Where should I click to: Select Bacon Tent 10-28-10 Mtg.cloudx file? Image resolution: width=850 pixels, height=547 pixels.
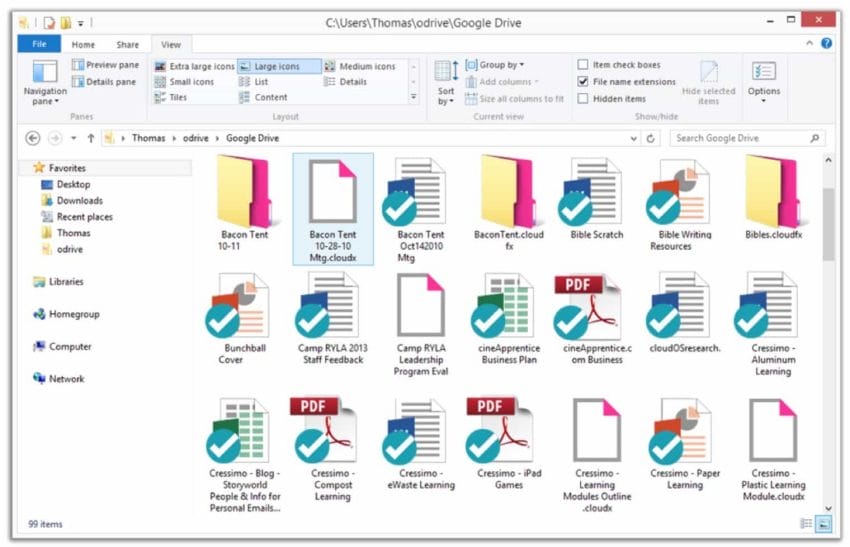pos(333,209)
